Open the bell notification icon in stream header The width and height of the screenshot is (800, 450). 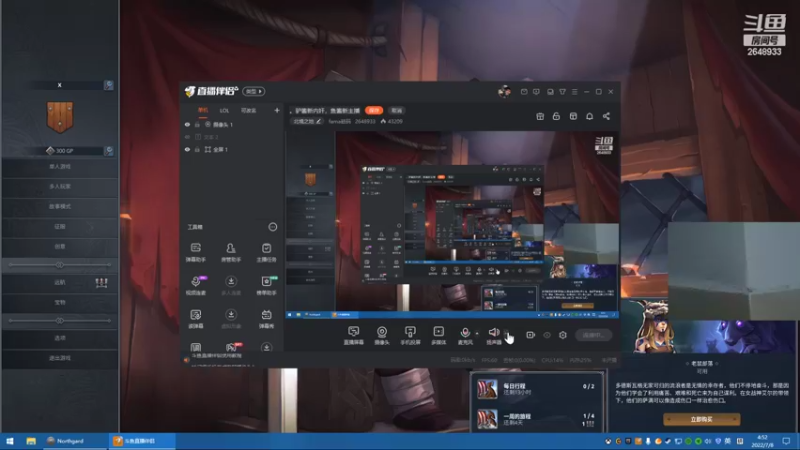tap(589, 116)
